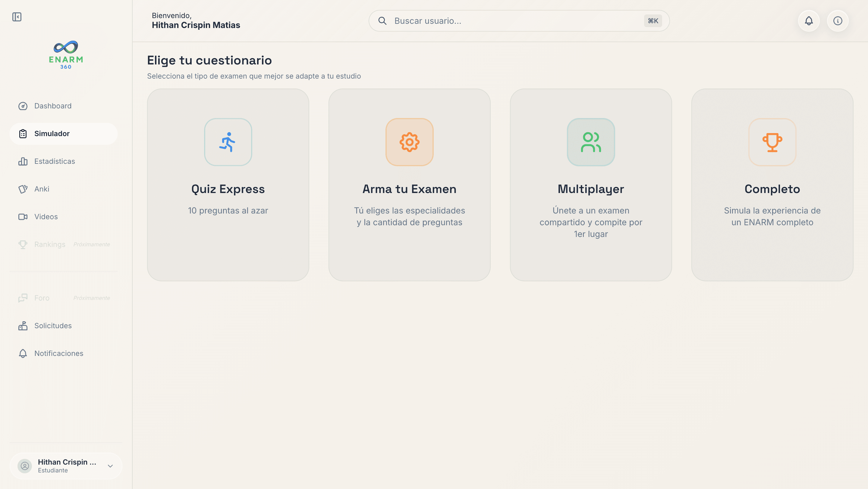Screen dimensions: 868x489
Task: Click 'Únete a un examen compartido' description
Action: pos(591,223)
